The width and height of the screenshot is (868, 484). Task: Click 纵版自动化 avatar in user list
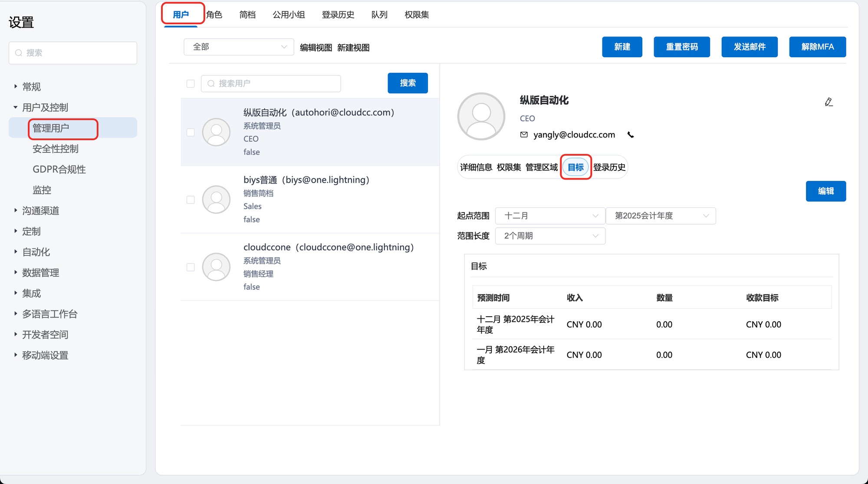[x=216, y=132]
